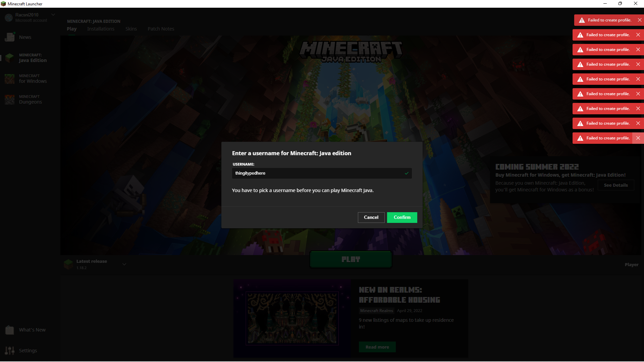644x362 pixels.
Task: Switch to the Skins tab
Action: click(131, 29)
